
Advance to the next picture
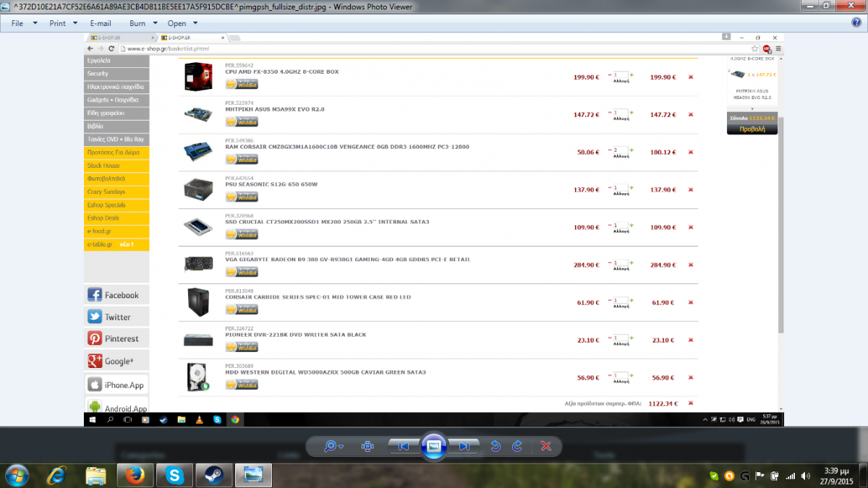tap(464, 446)
